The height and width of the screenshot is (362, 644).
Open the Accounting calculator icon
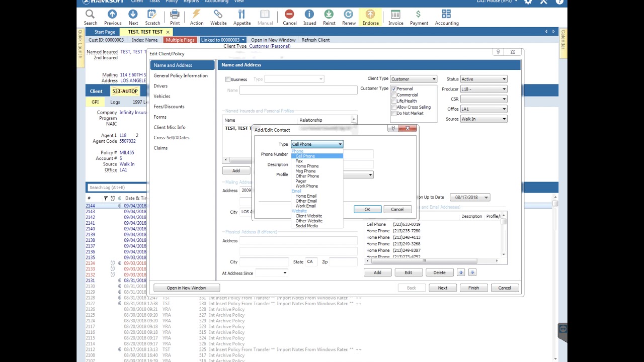(x=446, y=17)
